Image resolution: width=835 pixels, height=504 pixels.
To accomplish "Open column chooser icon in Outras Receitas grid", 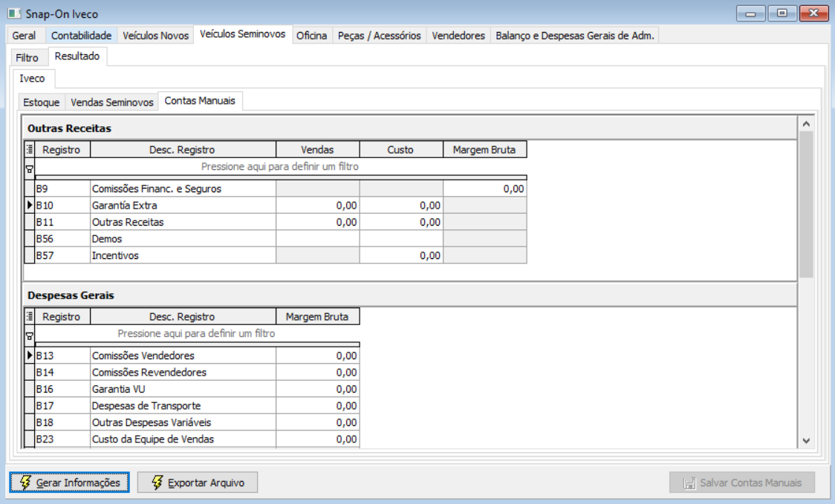I will point(30,149).
